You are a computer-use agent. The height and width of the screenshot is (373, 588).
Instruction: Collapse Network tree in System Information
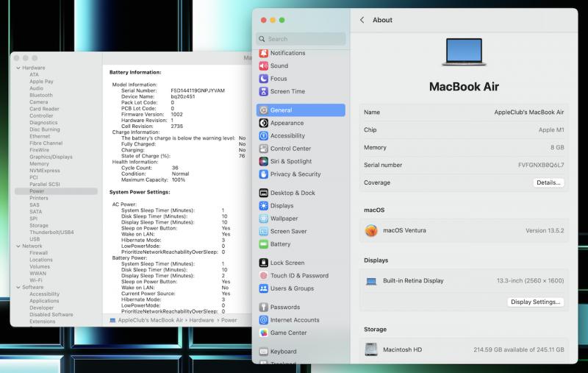pos(18,246)
